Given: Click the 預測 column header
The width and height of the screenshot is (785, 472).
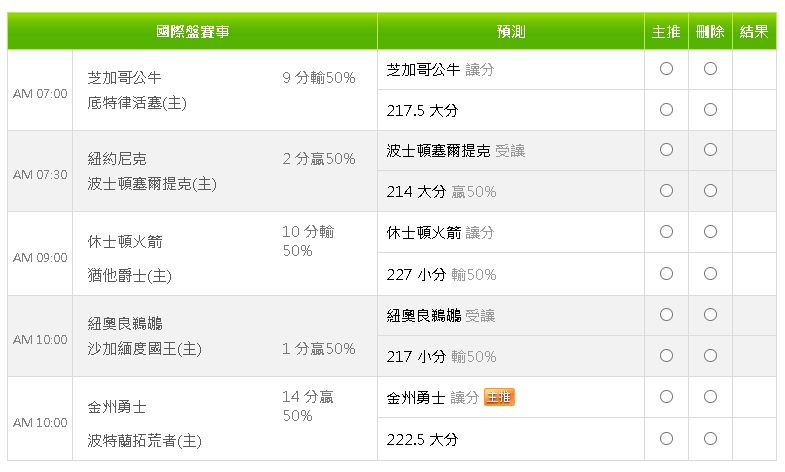Looking at the screenshot, I should (511, 32).
